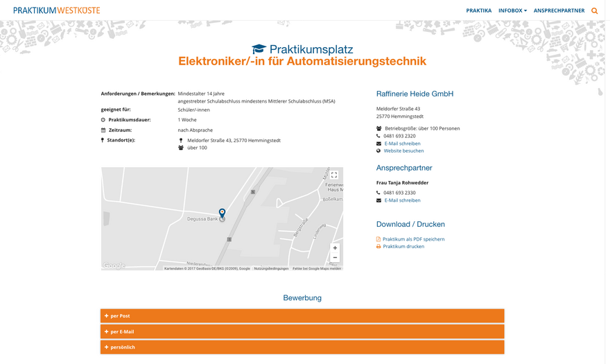Expand the 'per E-Mail' application section
The width and height of the screenshot is (610, 364).
pos(302,331)
